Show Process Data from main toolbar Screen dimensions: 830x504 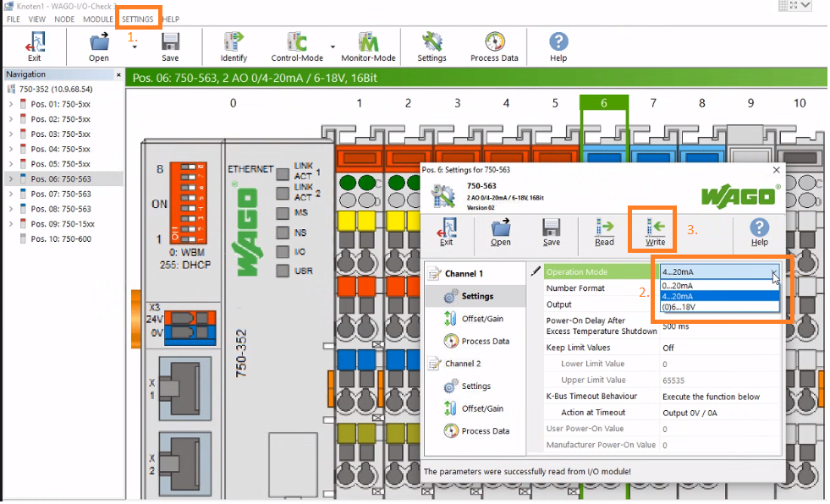point(494,46)
